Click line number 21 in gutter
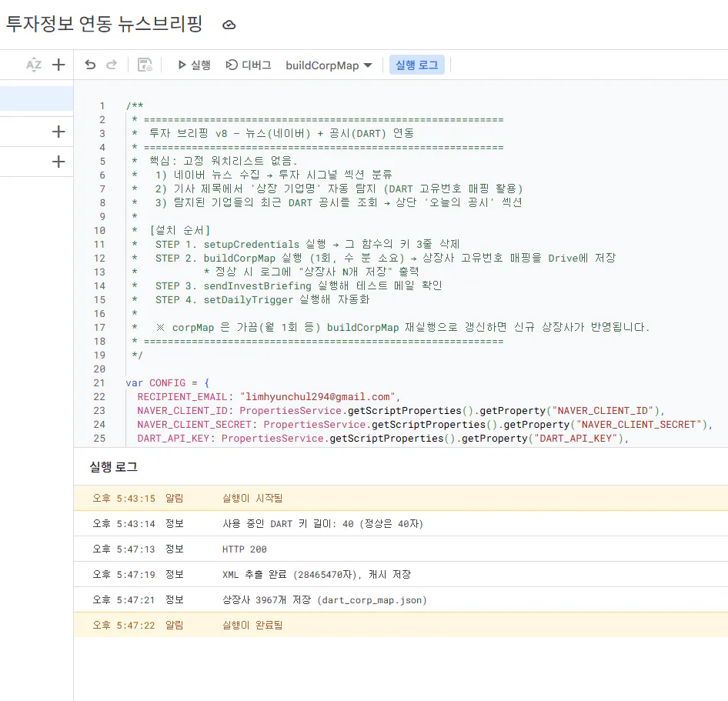The width and height of the screenshot is (728, 701). [99, 383]
